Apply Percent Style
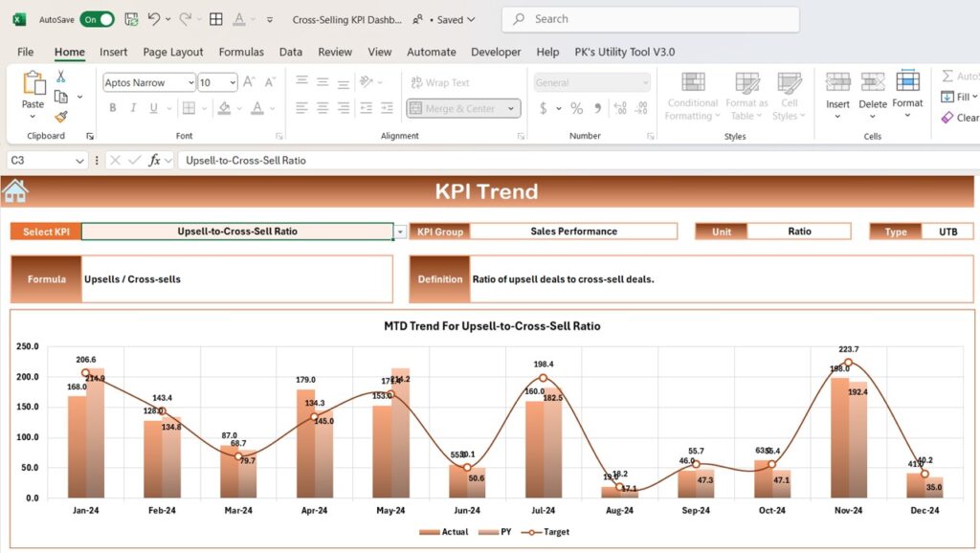980x553 pixels. point(576,109)
